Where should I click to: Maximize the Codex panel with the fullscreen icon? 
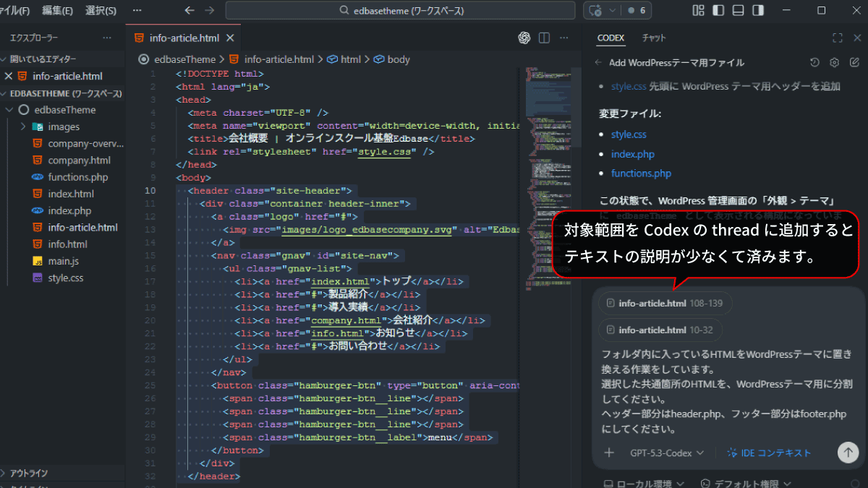(x=838, y=38)
